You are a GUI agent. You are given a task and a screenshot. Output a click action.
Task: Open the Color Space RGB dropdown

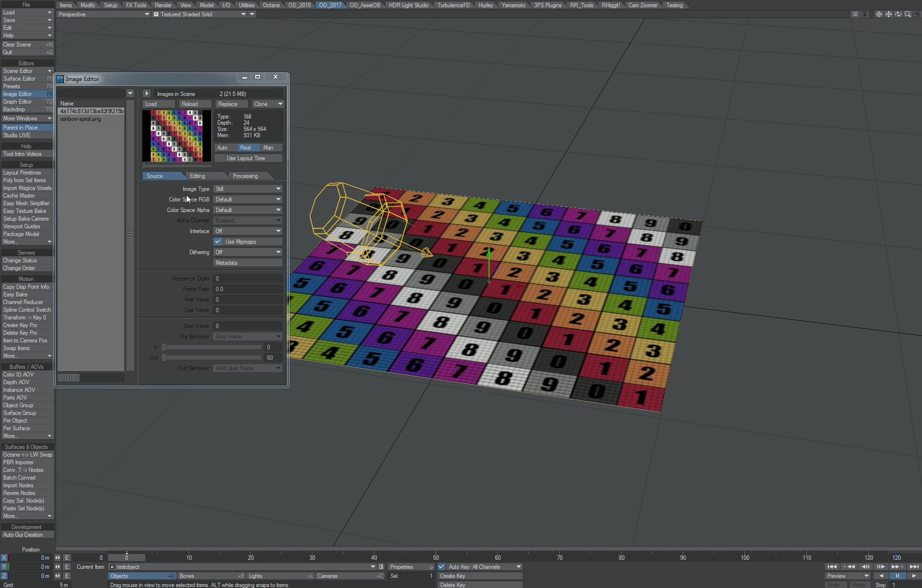click(248, 200)
